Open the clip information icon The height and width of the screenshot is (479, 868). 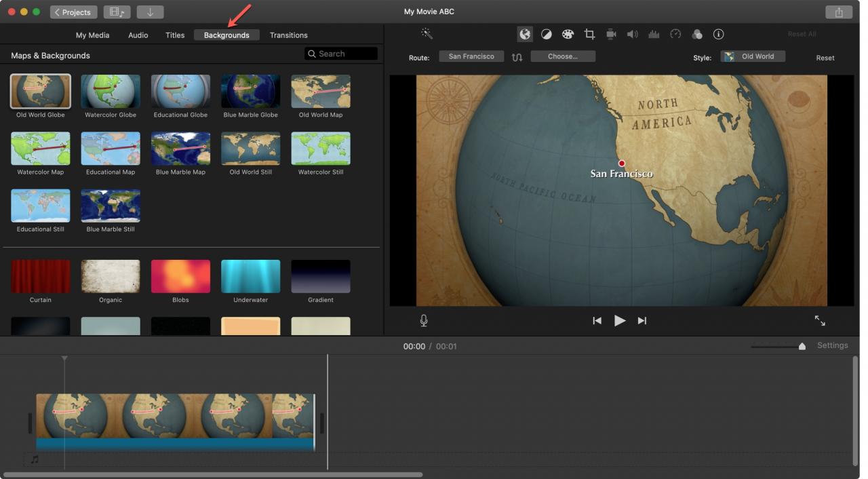pos(719,34)
